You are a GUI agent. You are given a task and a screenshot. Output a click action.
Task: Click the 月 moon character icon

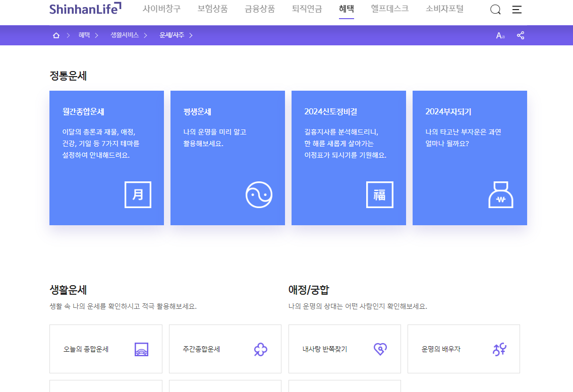(x=138, y=194)
